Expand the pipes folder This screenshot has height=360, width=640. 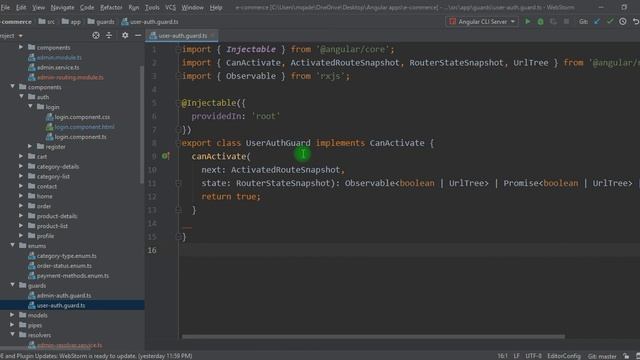tap(12, 325)
